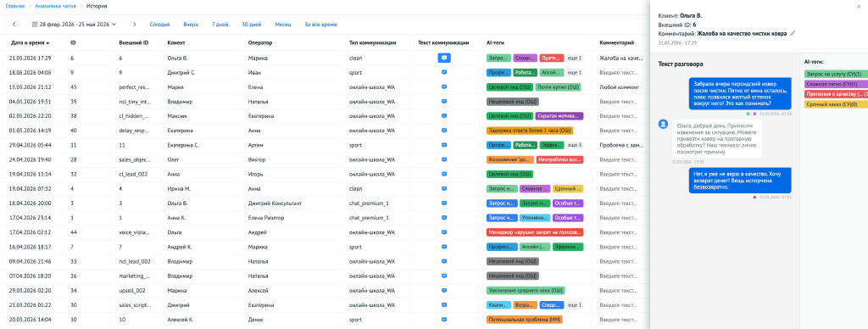This screenshot has width=868, height=329.
Task: Go to next date period arrow
Action: (134, 25)
